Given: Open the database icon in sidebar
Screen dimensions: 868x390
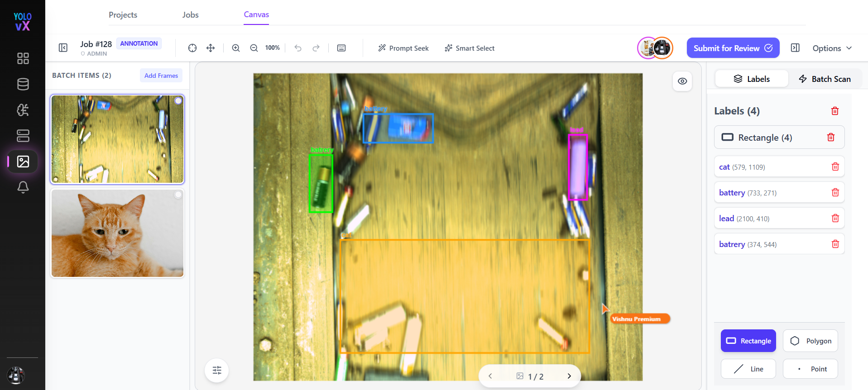Looking at the screenshot, I should [23, 84].
